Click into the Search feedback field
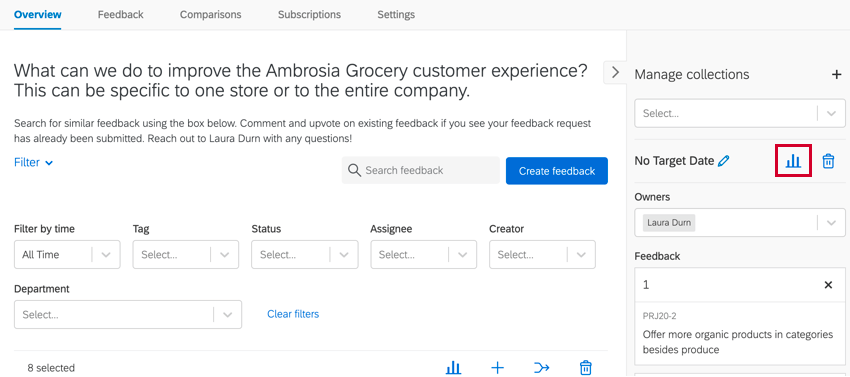Viewport: 850px width, 377px height. point(421,170)
